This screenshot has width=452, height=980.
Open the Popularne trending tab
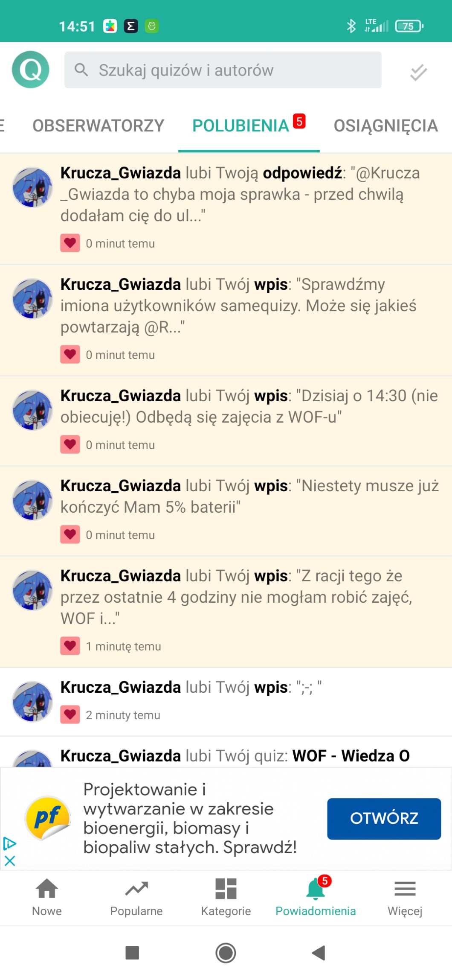136,898
